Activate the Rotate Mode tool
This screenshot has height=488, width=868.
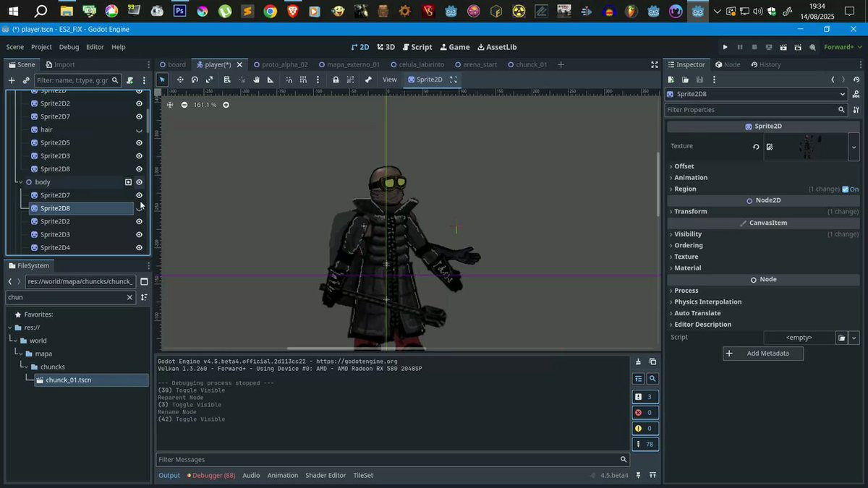tap(195, 80)
